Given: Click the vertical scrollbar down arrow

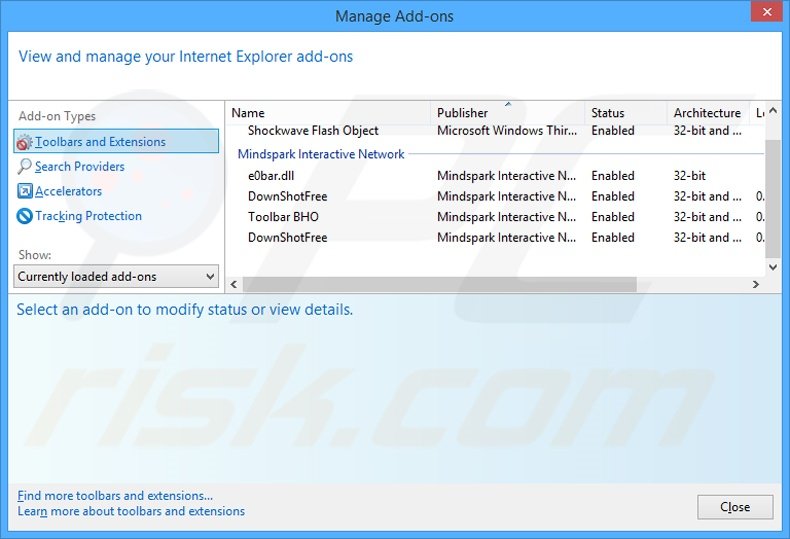Looking at the screenshot, I should [x=773, y=267].
